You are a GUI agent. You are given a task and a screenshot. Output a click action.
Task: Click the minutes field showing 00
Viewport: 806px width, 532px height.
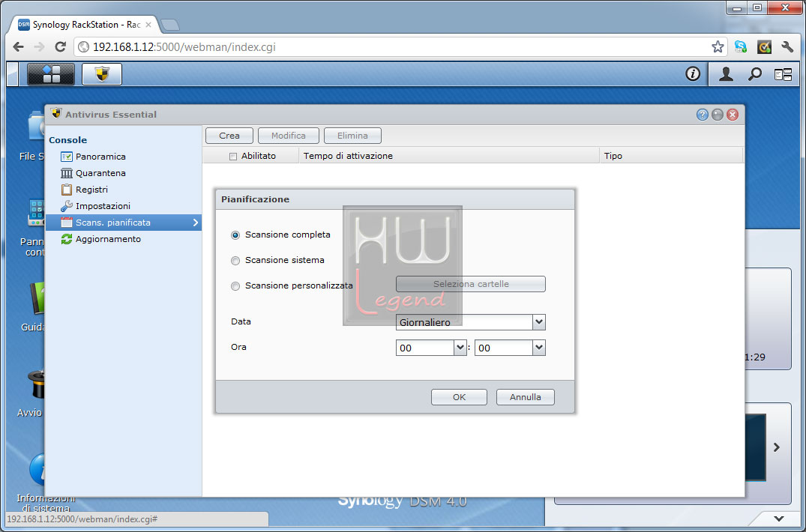(x=504, y=348)
